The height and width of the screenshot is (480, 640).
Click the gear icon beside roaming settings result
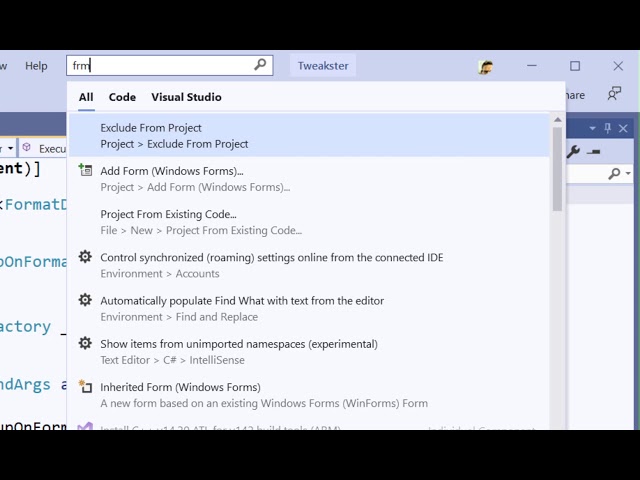[x=85, y=257]
